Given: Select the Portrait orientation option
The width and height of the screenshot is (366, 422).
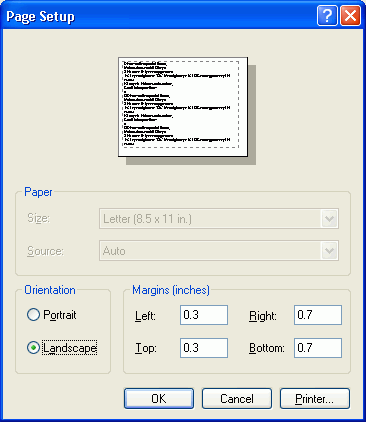Looking at the screenshot, I should pyautogui.click(x=52, y=315).
